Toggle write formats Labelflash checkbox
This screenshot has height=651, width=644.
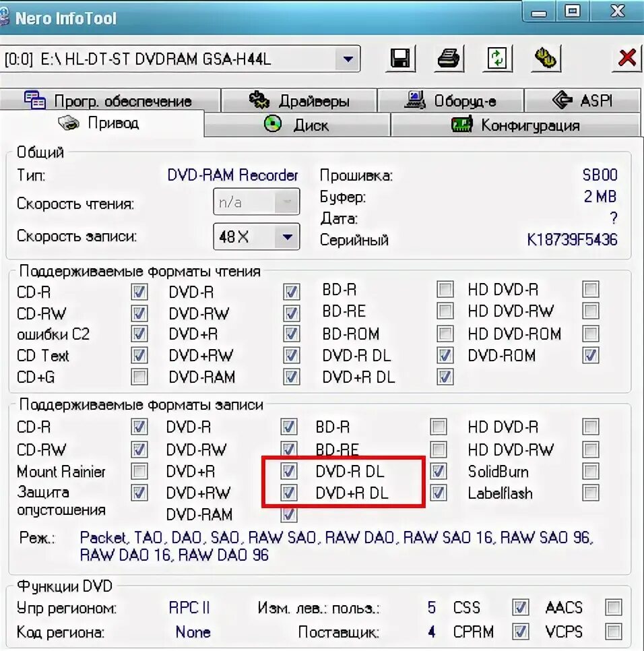[x=591, y=493]
